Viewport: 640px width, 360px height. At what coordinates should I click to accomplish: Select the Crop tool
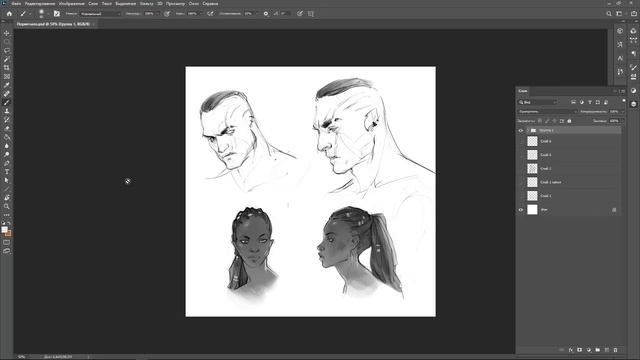[7, 68]
